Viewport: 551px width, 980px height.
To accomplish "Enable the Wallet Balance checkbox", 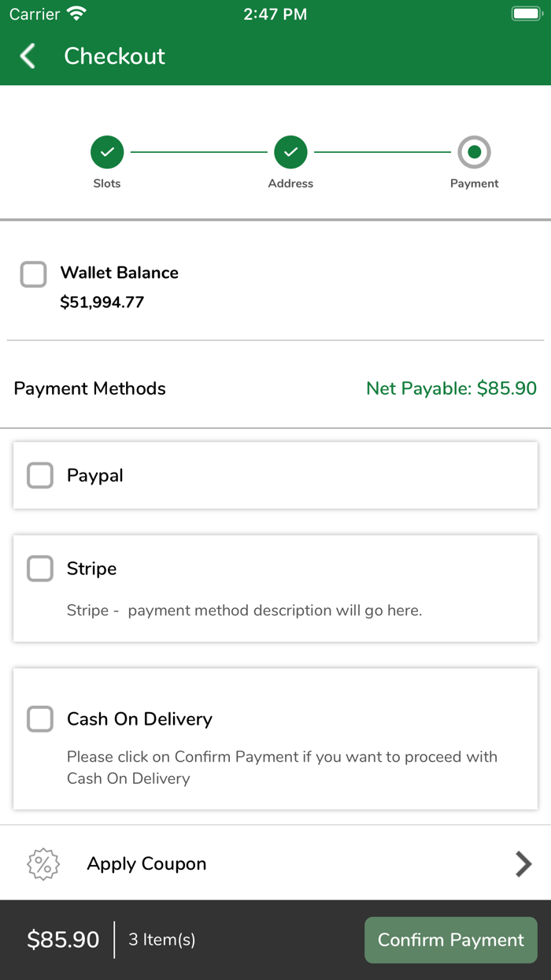I will click(33, 274).
